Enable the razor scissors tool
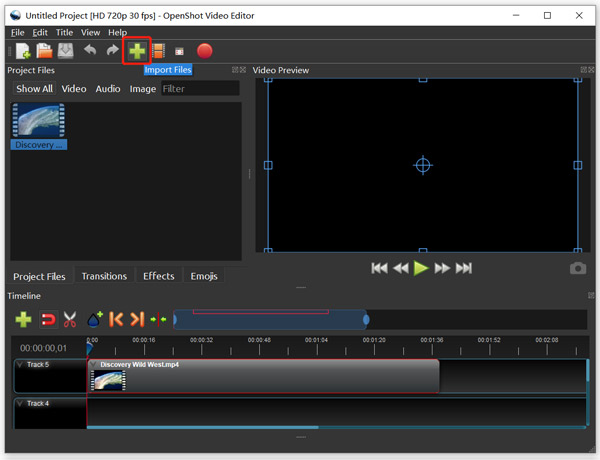600x460 pixels. coord(70,320)
